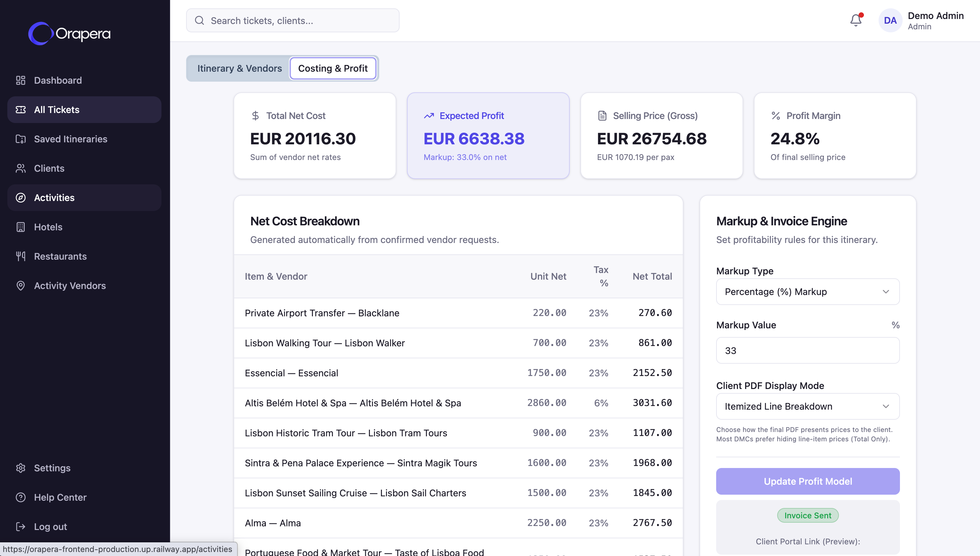Click the Selling Price (Gross) card
Screen dimensions: 980x556
661,136
